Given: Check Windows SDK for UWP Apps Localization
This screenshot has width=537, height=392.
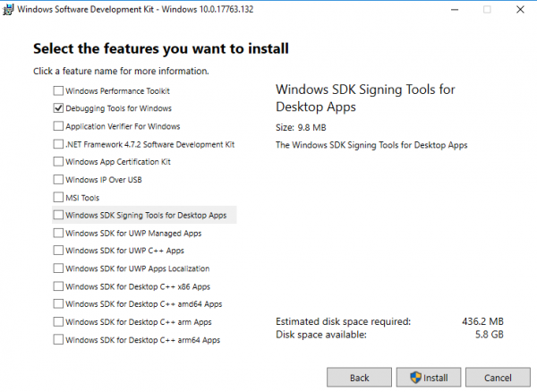Looking at the screenshot, I should [59, 268].
